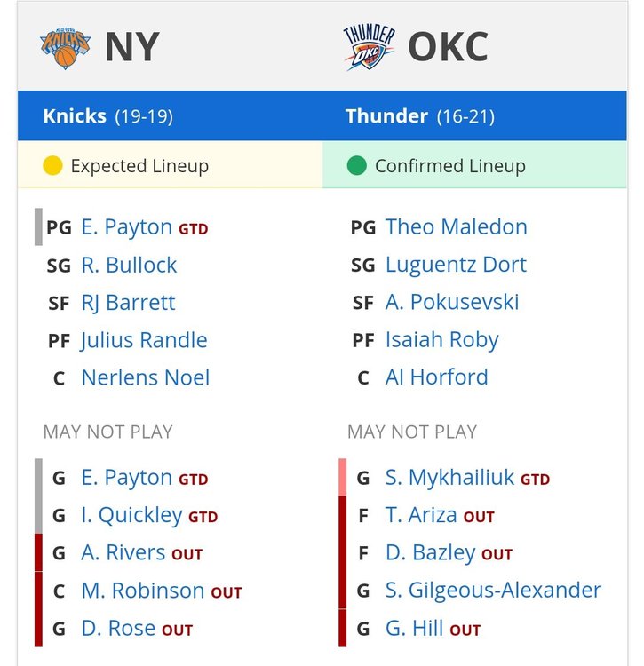Open Isaiah Roby's player page
Screen dimensions: 644x666
point(441,340)
